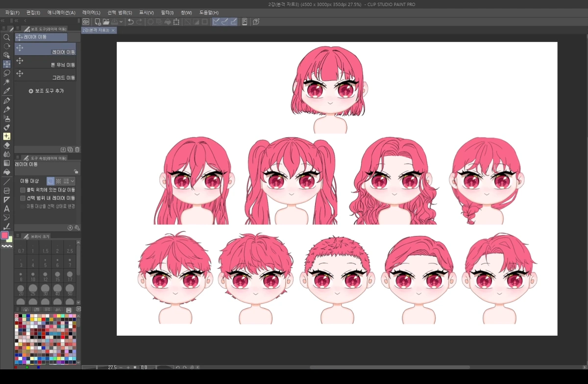Click the New document icon
Image resolution: width=588 pixels, height=384 pixels.
tap(98, 22)
